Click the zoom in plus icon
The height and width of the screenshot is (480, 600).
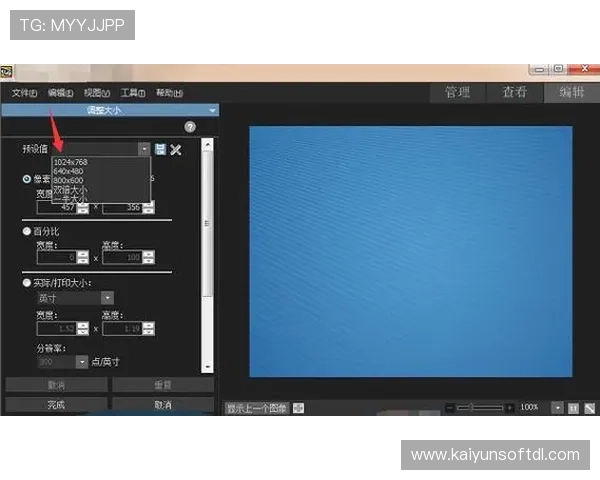509,408
